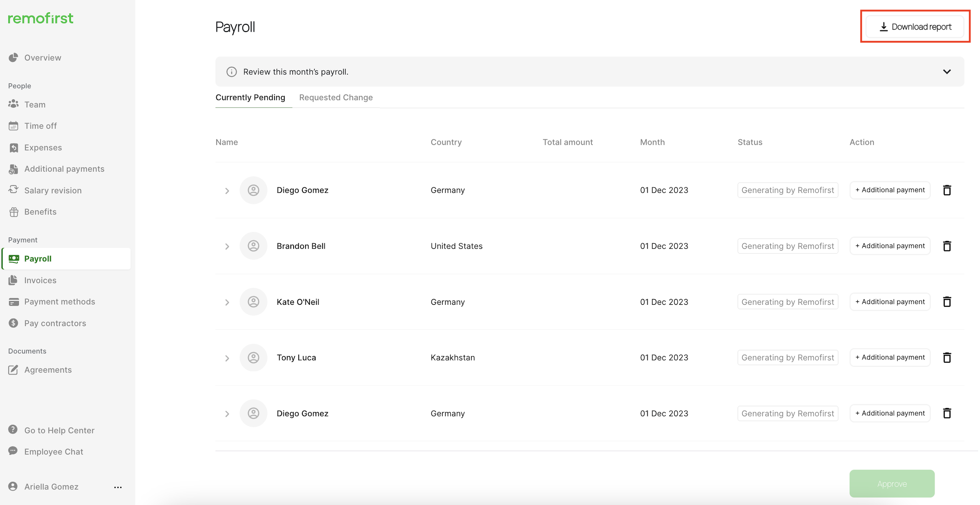The width and height of the screenshot is (980, 505).
Task: Open Benefits gift icon in sidebar
Action: pos(13,212)
